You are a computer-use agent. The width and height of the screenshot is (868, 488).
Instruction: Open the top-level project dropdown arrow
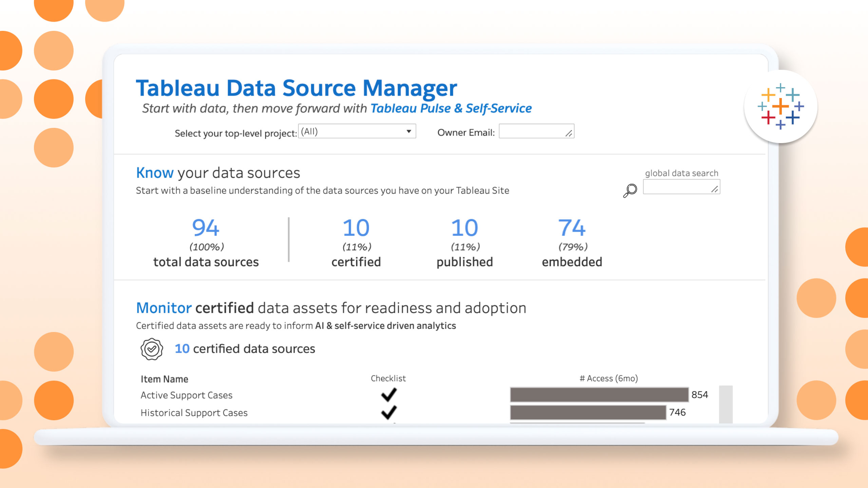pyautogui.click(x=409, y=132)
